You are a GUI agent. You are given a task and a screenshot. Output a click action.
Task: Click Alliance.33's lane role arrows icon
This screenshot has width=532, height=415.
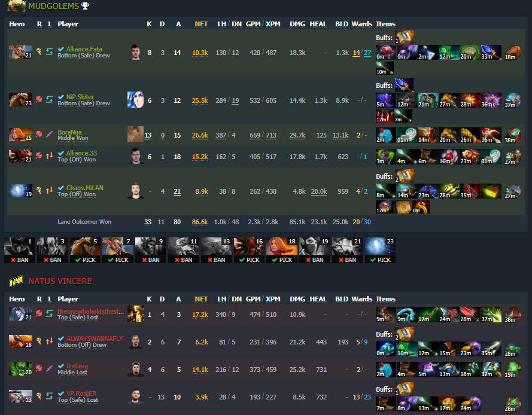click(x=50, y=155)
